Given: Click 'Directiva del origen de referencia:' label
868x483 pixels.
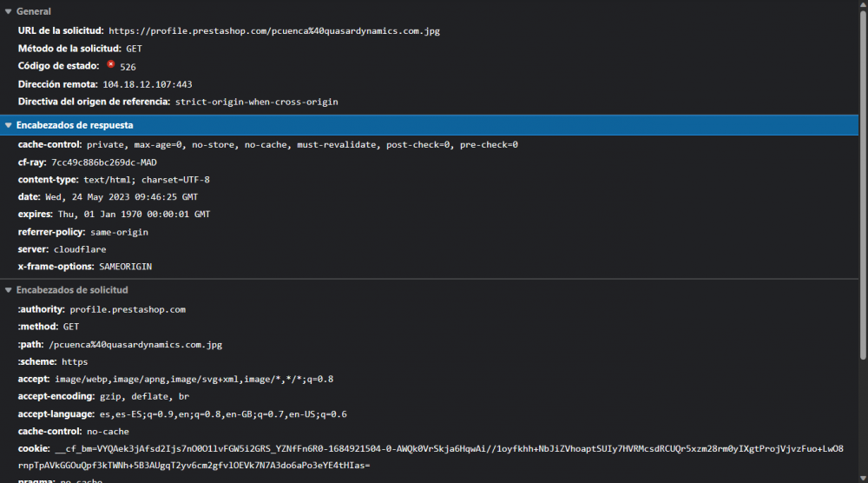Looking at the screenshot, I should pyautogui.click(x=94, y=102).
